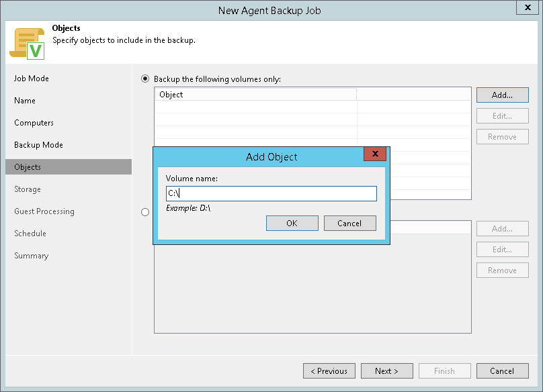Open the Summary wizard step

pos(31,256)
